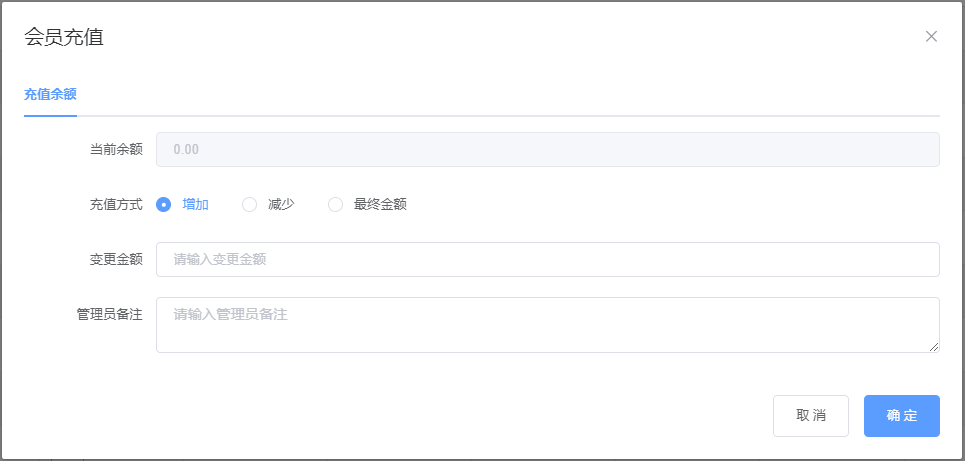Select the 增加 radio button circle
Image resolution: width=965 pixels, height=461 pixels.
[164, 205]
